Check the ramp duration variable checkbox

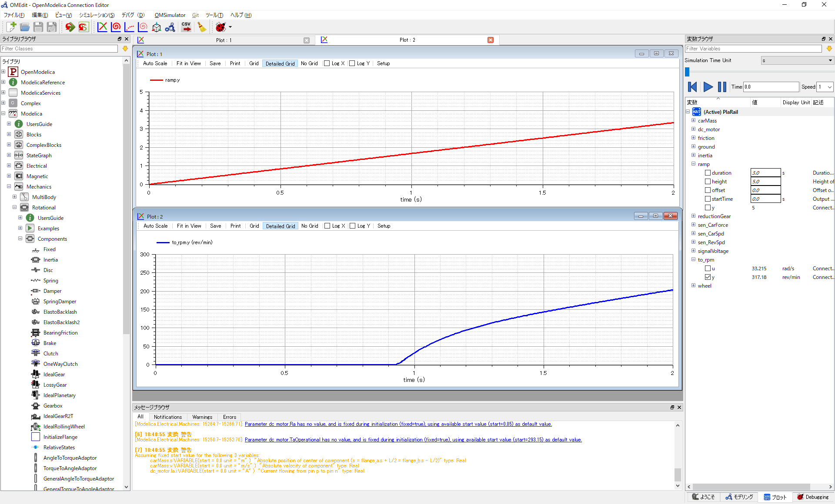708,173
